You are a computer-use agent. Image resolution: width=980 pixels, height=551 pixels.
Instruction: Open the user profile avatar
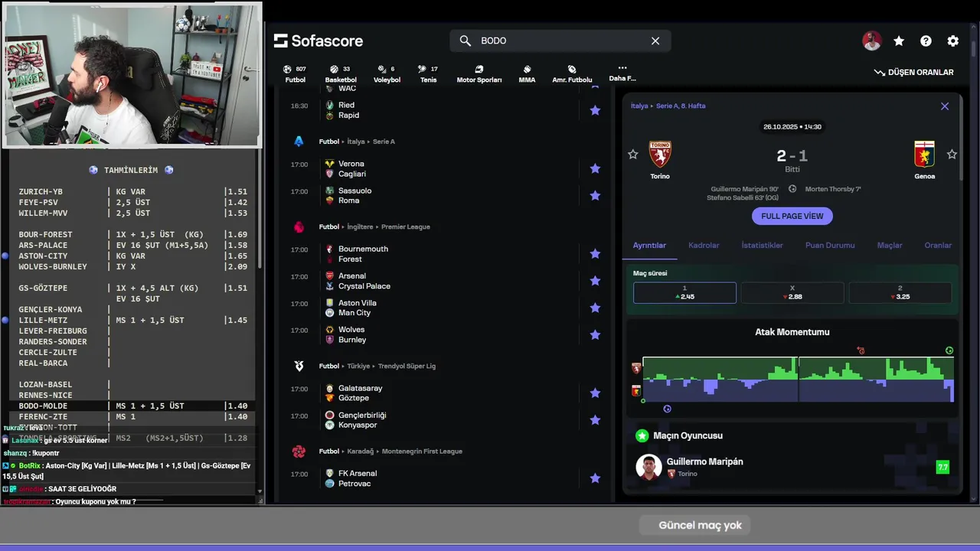871,41
